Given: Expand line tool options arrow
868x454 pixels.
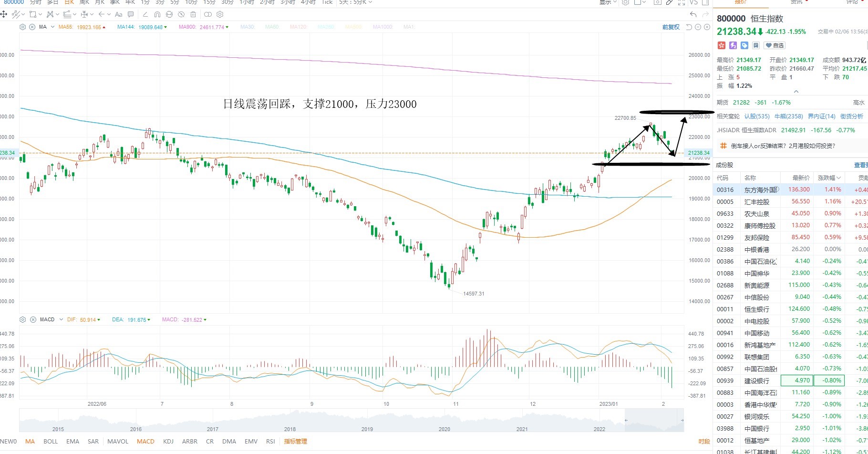Looking at the screenshot, I should (x=23, y=15).
